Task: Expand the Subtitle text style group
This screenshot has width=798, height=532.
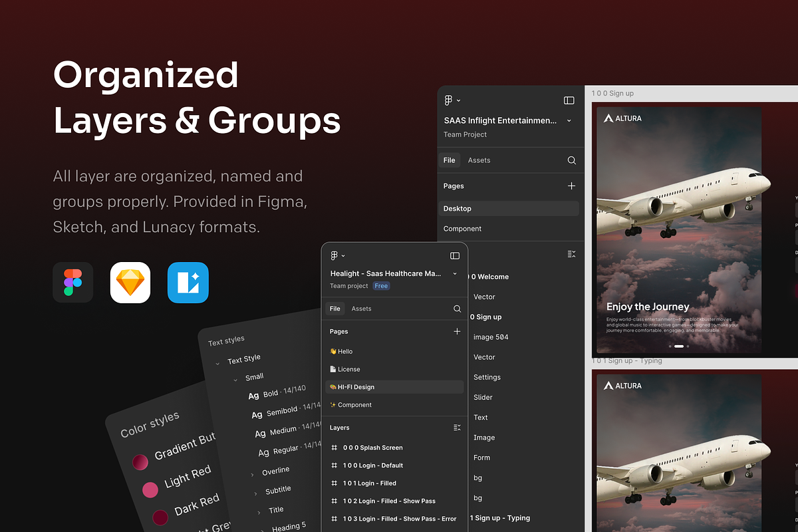Action: click(x=255, y=493)
